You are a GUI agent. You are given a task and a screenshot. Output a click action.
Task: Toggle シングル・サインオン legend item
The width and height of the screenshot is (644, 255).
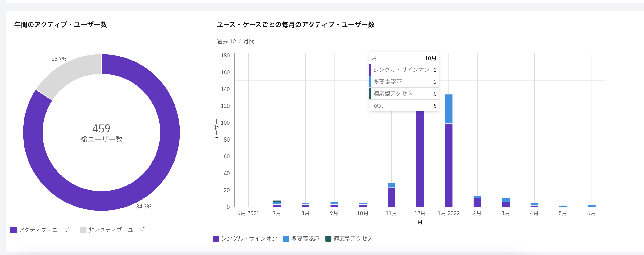(245, 239)
